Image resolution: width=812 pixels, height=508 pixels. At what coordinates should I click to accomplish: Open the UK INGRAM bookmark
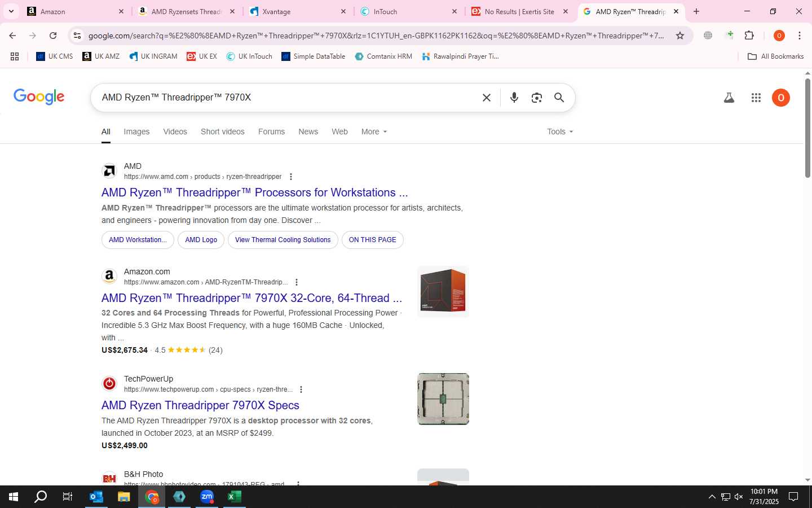pyautogui.click(x=153, y=56)
